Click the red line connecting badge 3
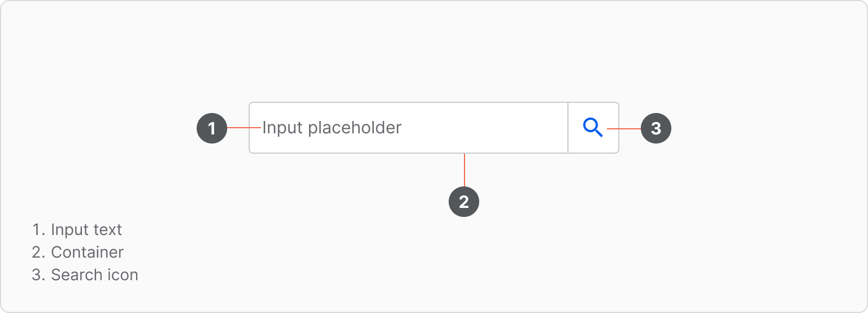Image resolution: width=868 pixels, height=313 pixels. pyautogui.click(x=624, y=129)
